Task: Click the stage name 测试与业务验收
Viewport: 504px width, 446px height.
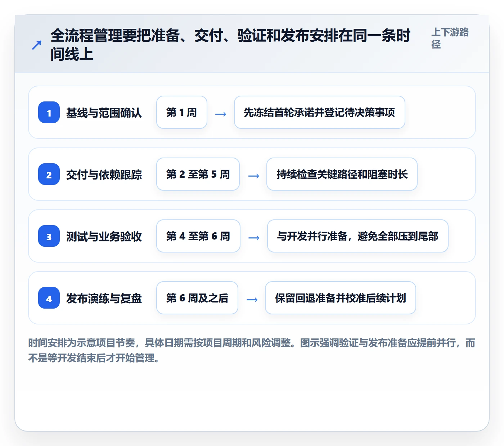Action: pos(104,236)
